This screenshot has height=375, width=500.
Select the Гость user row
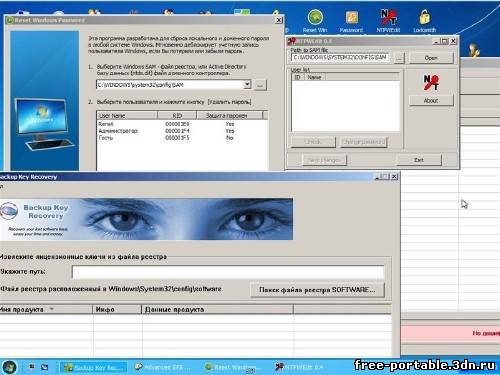pyautogui.click(x=182, y=138)
